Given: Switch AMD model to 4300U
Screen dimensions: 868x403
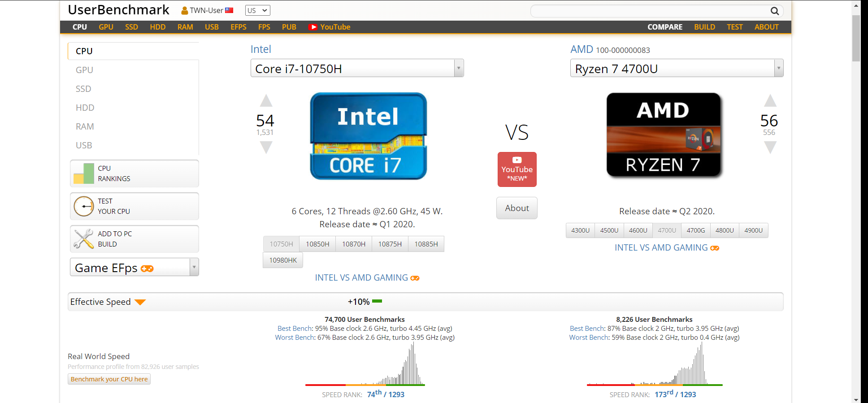Looking at the screenshot, I should pyautogui.click(x=580, y=230).
